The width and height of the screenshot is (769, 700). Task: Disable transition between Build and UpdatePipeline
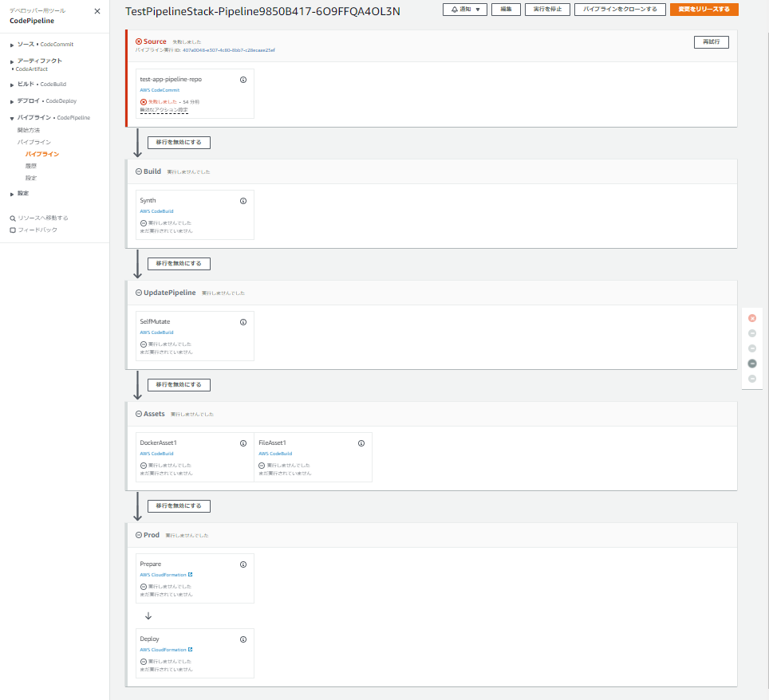click(x=179, y=264)
